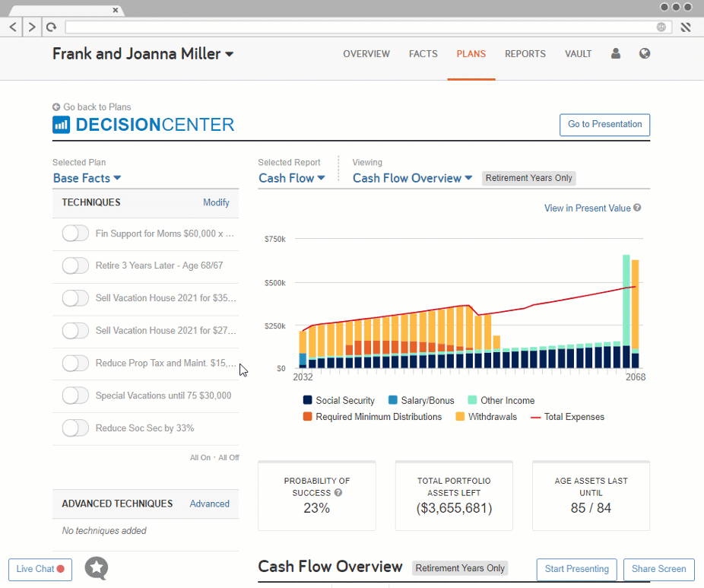
Task: Click Retirement Years Only badge beside bottom heading
Action: pos(460,567)
